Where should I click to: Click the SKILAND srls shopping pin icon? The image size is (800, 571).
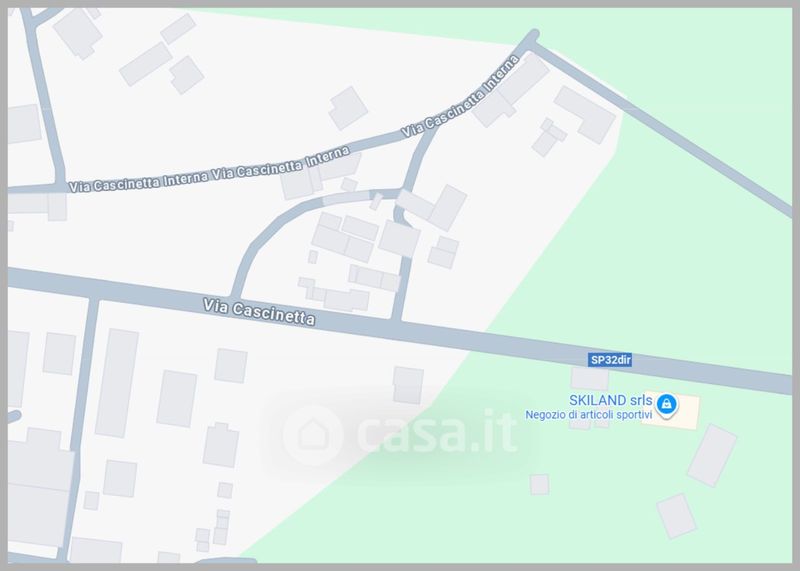pyautogui.click(x=666, y=405)
